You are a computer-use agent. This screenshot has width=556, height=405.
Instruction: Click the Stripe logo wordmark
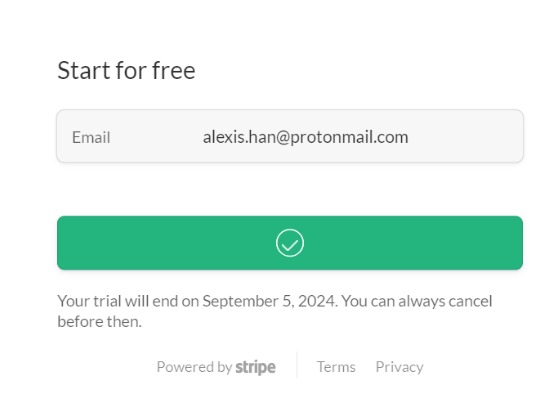pyautogui.click(x=255, y=367)
